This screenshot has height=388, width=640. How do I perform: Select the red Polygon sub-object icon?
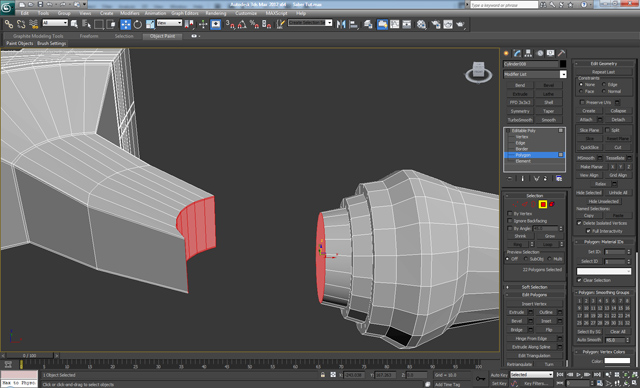[x=543, y=204]
